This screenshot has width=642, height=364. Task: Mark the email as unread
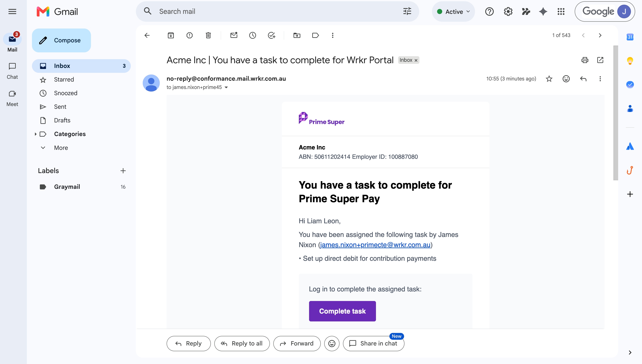pos(234,35)
